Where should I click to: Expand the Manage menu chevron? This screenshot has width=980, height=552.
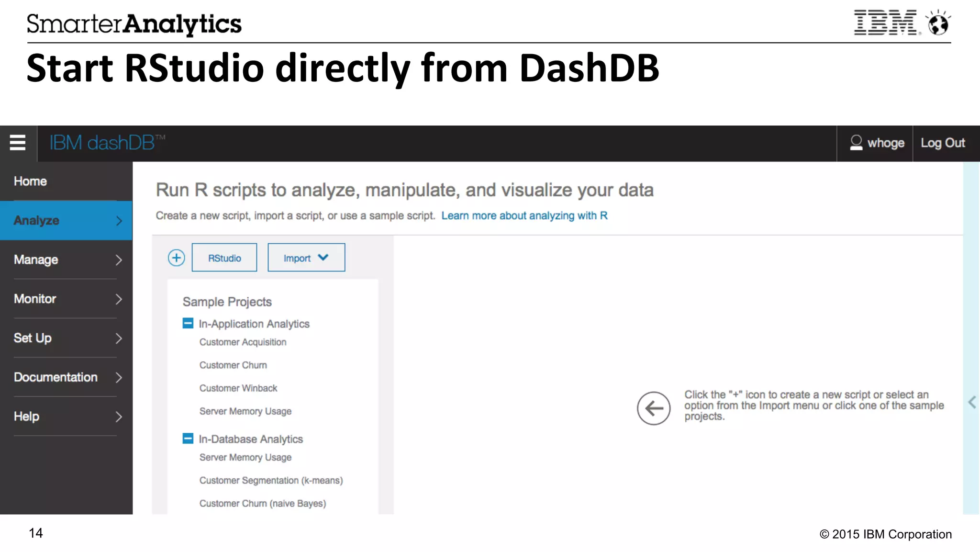[x=119, y=260]
